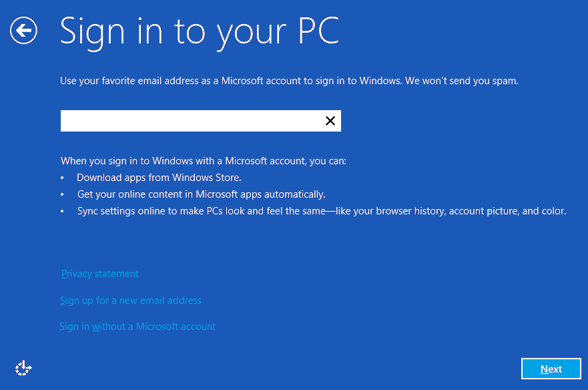The width and height of the screenshot is (588, 390).
Task: Select the Get your online content bullet
Action: click(201, 194)
